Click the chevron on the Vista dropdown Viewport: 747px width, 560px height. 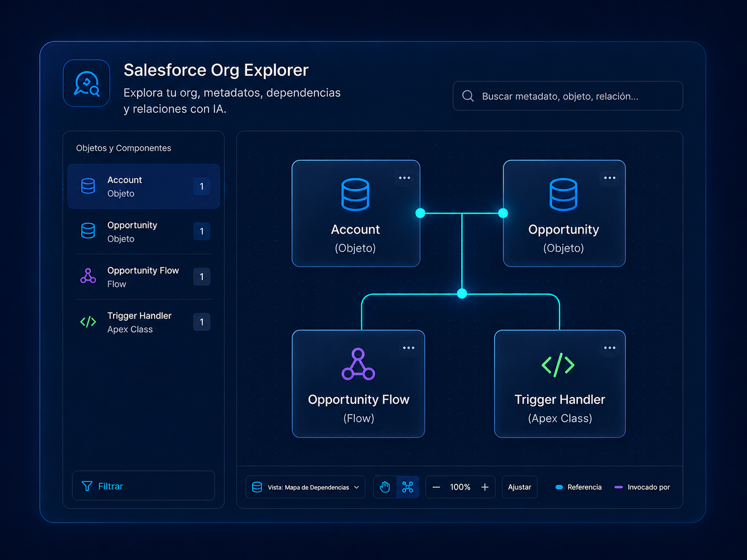click(x=356, y=487)
